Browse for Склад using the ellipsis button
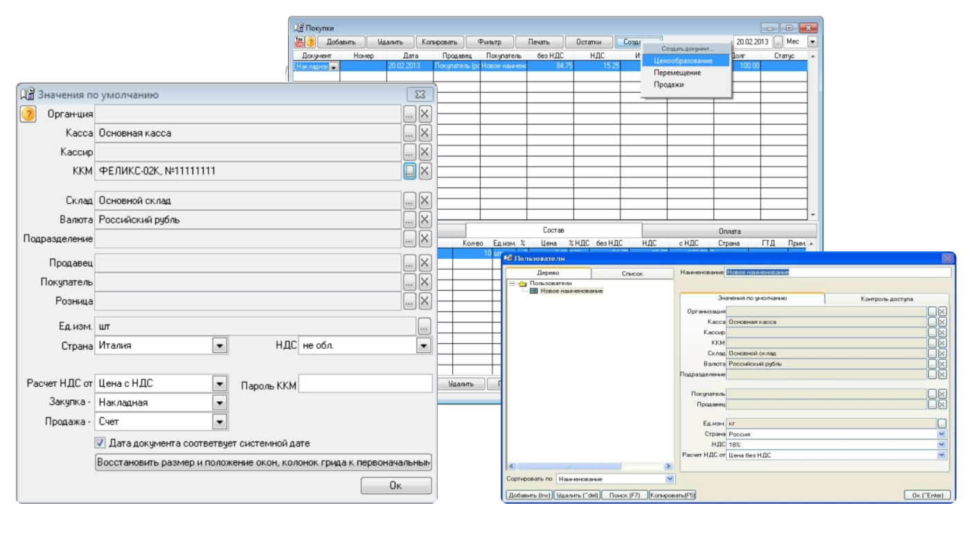Viewport: 980px width, 537px height. pyautogui.click(x=409, y=201)
